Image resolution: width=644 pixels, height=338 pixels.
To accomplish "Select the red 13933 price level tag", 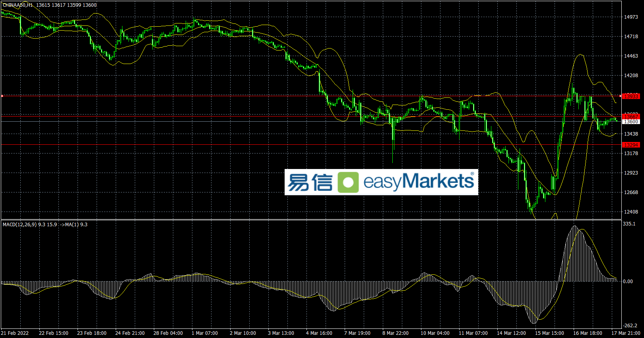I will (631, 96).
